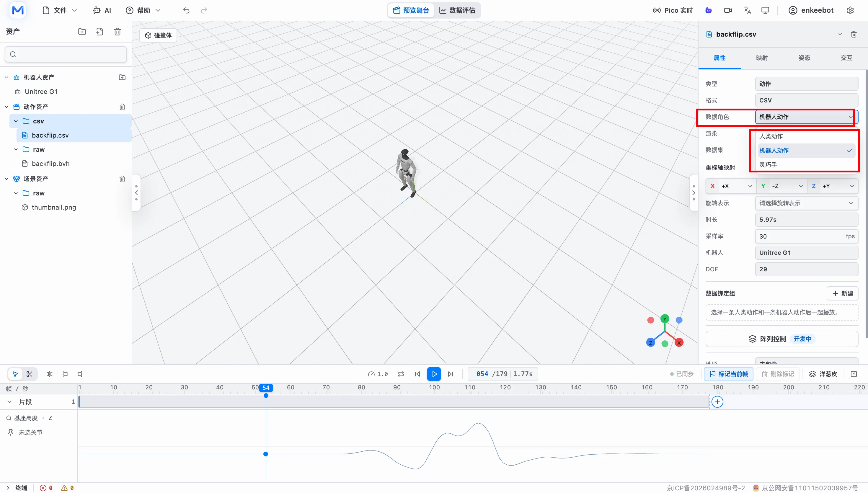
Task: Open the 终端 terminal panel
Action: (x=17, y=488)
